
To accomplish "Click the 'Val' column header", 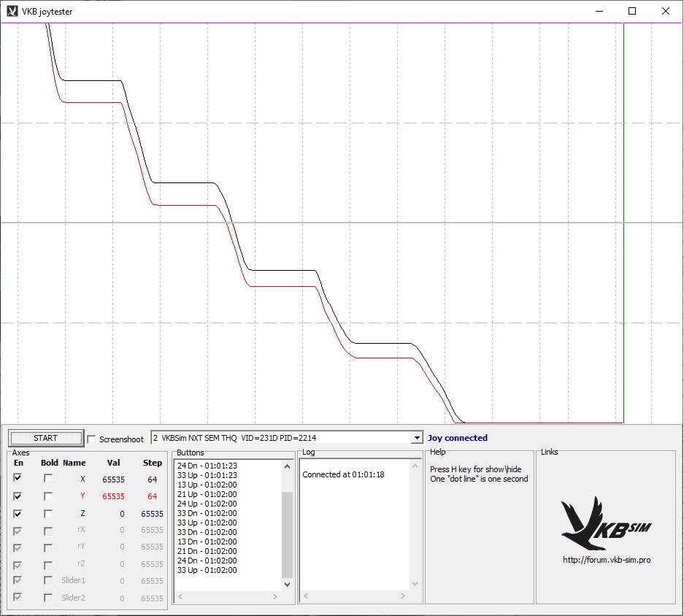I will click(113, 463).
